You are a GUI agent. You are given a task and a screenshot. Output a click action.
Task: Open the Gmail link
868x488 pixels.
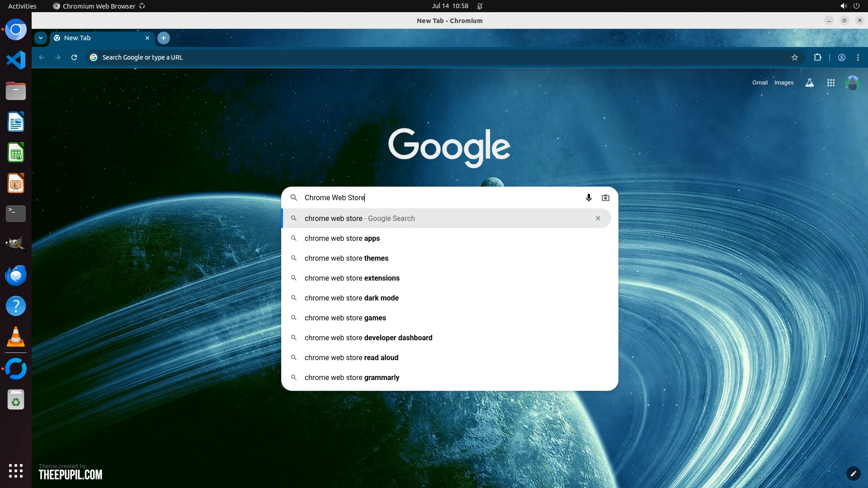[759, 83]
